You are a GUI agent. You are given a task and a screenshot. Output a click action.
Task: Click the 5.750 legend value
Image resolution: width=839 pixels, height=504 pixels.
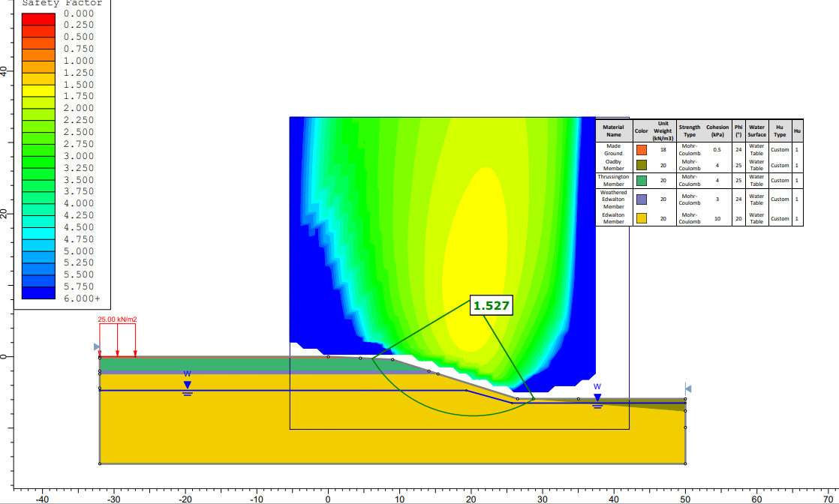pos(79,286)
